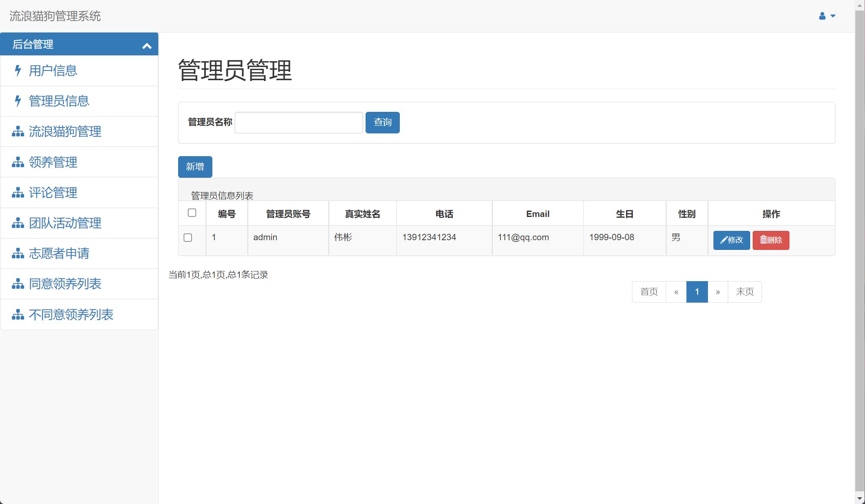Viewport: 865px width, 504px height.
Task: Check the checkbox for admin row
Action: [188, 237]
